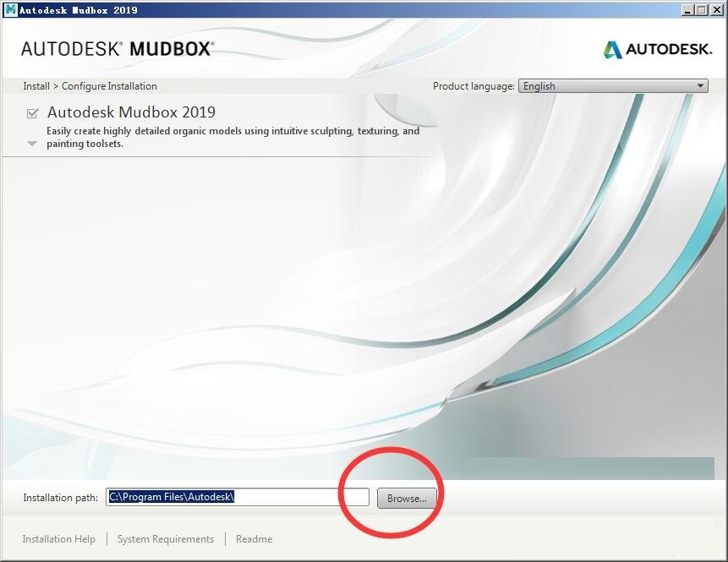Click the Product language label
Viewport: 728px width, 562px height.
473,86
